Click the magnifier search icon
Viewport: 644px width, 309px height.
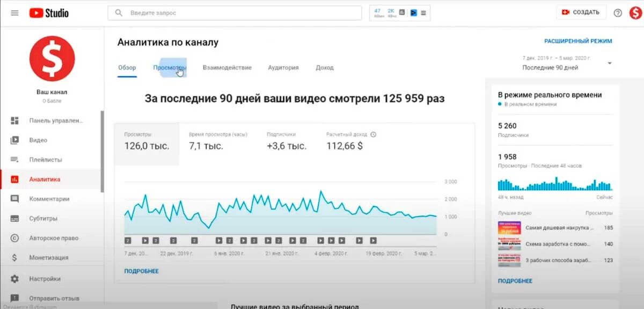(119, 13)
